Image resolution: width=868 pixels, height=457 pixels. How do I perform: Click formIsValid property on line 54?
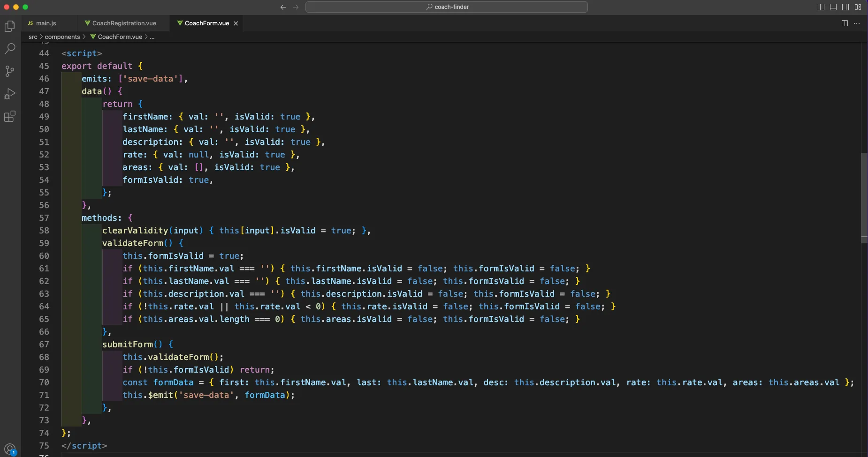point(150,180)
